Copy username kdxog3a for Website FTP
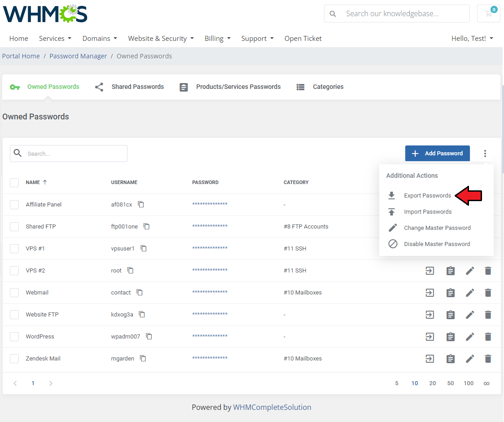 (142, 314)
